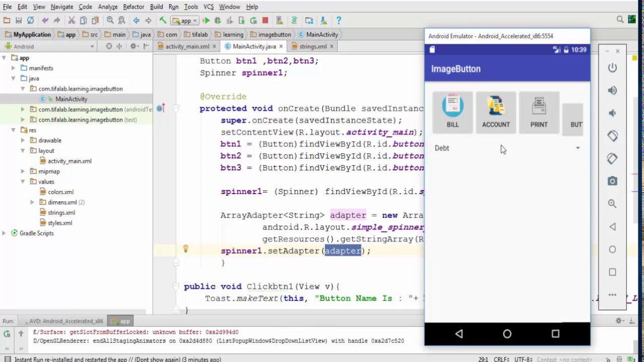Close the MainActivity.java tab

[281, 46]
